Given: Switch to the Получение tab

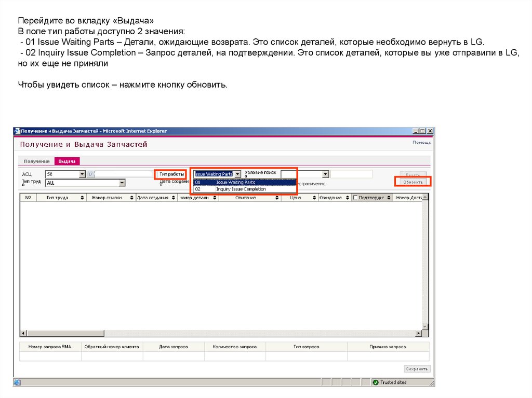Looking at the screenshot, I should point(37,161).
